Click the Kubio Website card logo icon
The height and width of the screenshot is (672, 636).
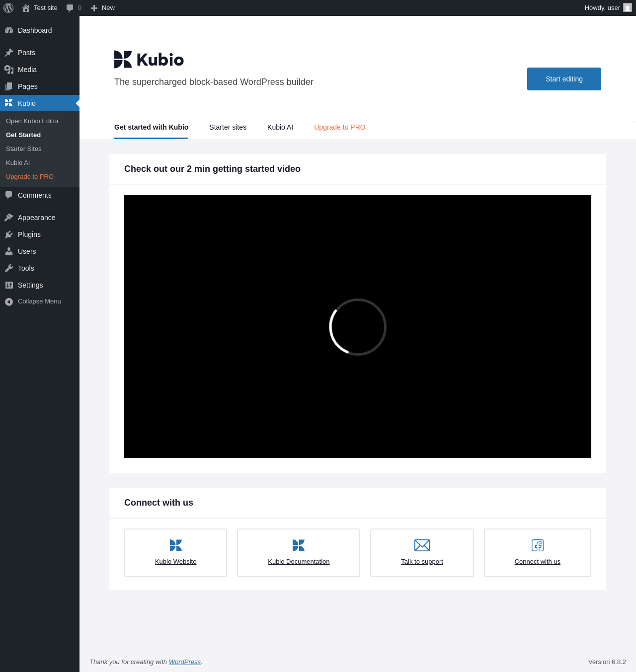click(176, 545)
